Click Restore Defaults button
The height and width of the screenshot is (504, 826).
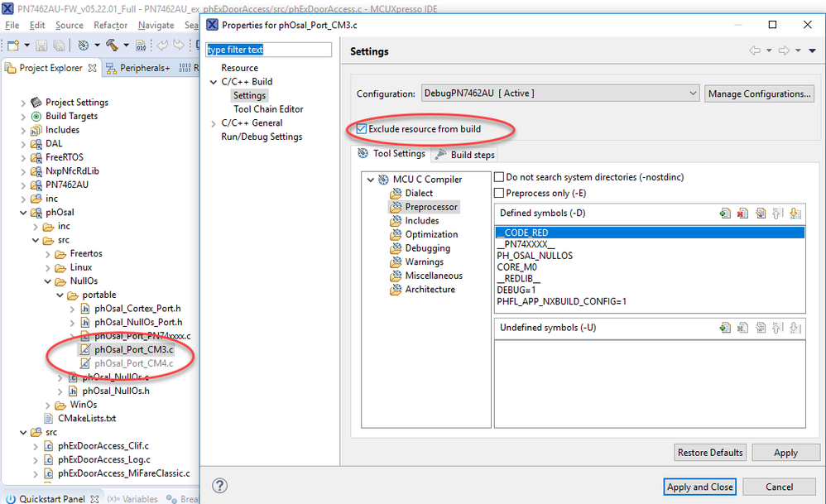click(709, 453)
